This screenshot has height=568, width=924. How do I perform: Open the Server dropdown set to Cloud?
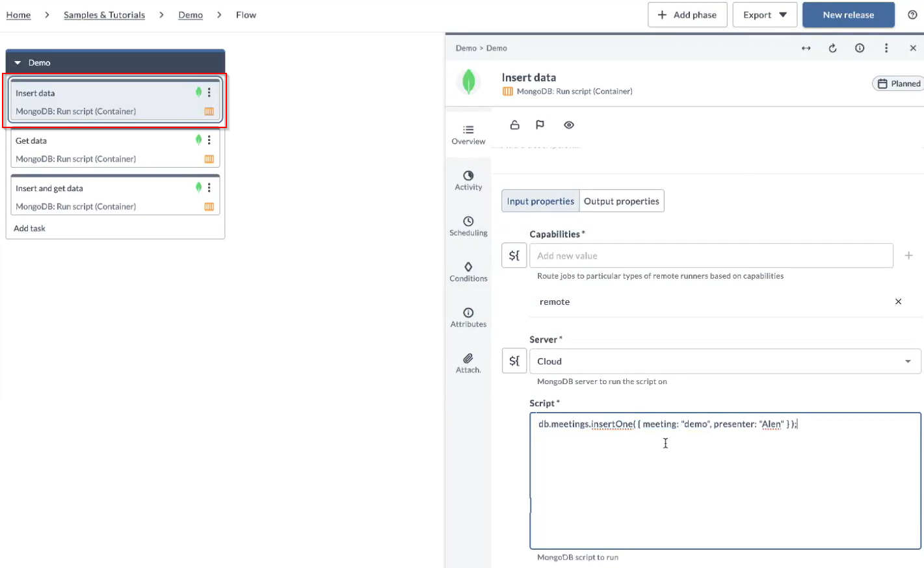(x=725, y=361)
